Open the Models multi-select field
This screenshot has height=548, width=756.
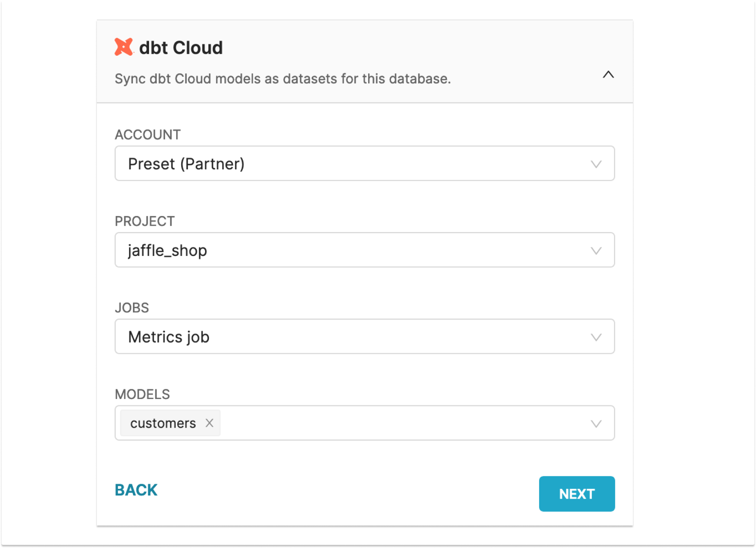click(x=392, y=423)
